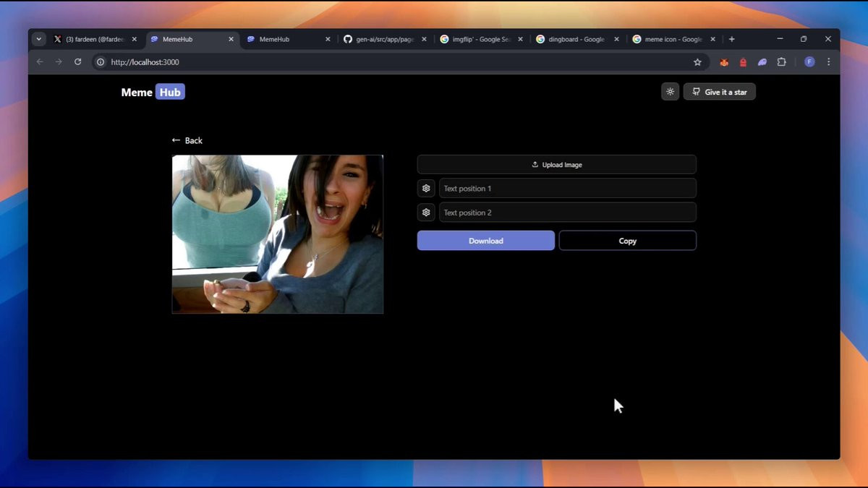868x488 pixels.
Task: Close the fardeen X tab
Action: (134, 39)
